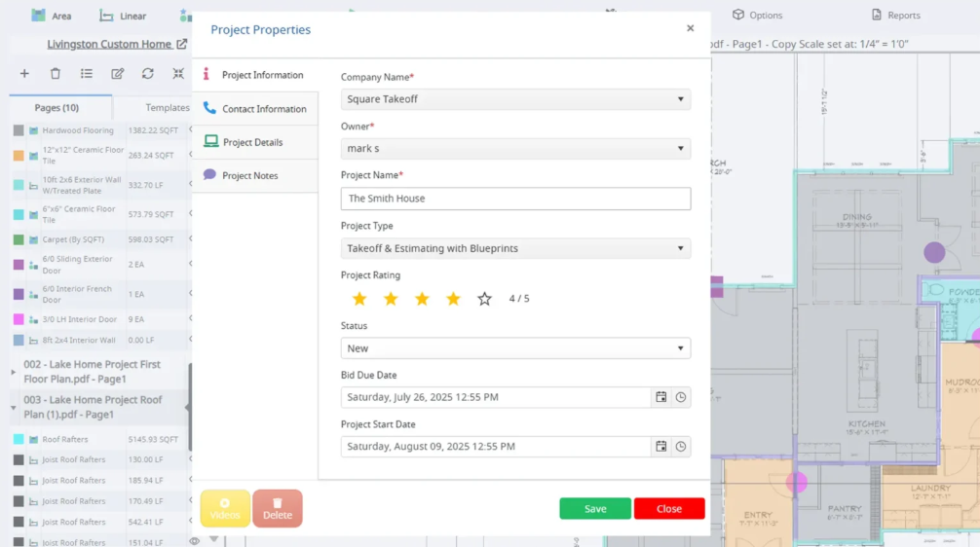Open the Project Start Date calendar picker
Viewport: 980px width, 547px height.
click(660, 447)
